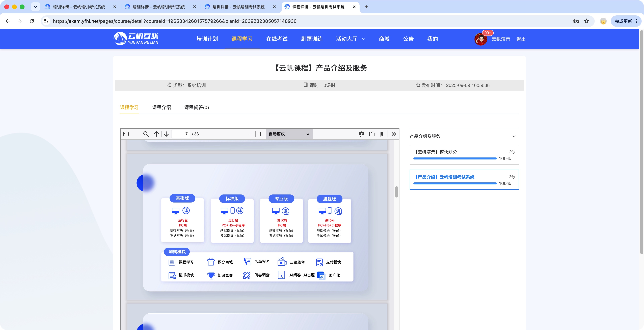Viewport: 644px width, 330px height.
Task: Click the browser forward arrow
Action: pos(20,21)
